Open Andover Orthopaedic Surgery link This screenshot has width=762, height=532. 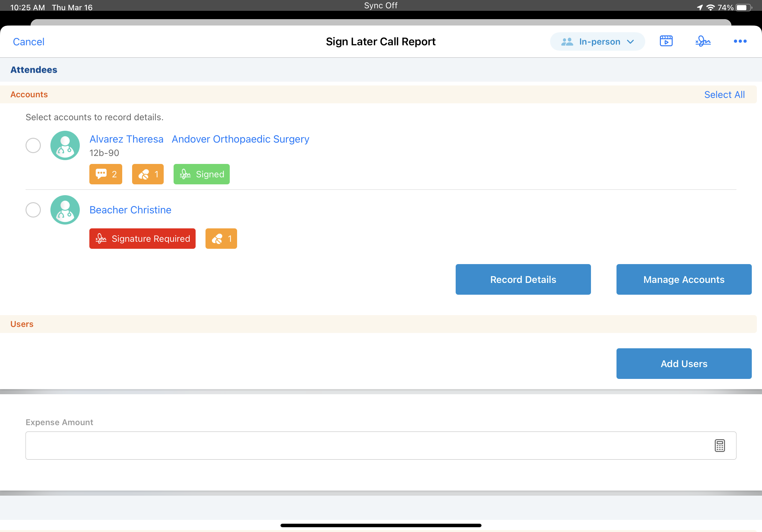tap(240, 139)
